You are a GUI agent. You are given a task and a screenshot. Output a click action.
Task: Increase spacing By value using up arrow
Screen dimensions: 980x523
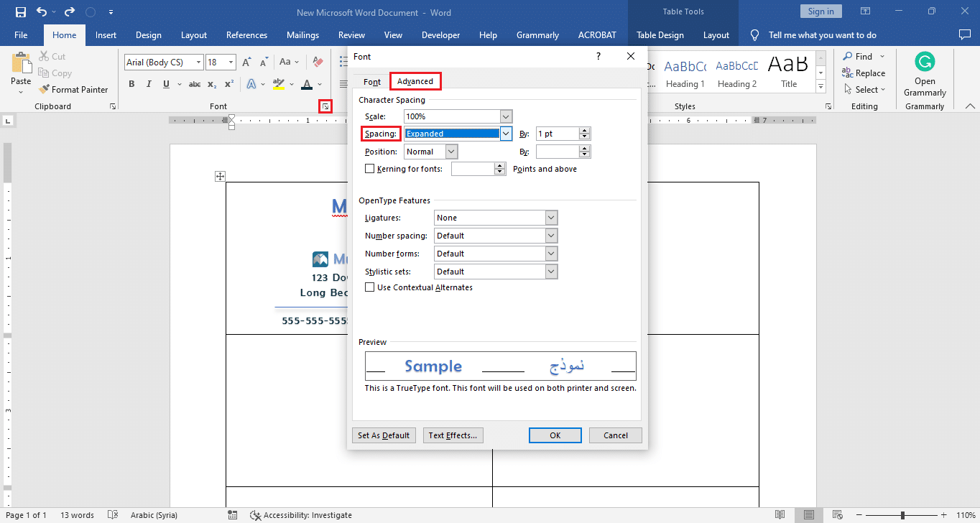click(x=585, y=131)
